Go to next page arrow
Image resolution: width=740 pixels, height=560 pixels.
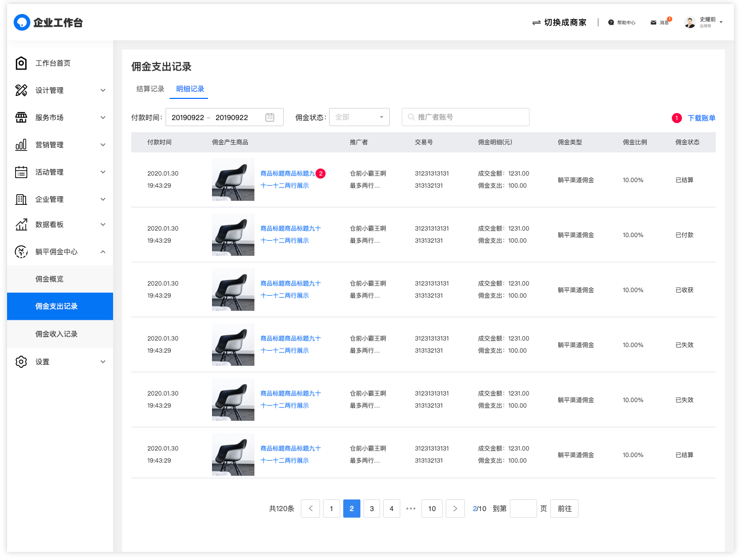tap(455, 509)
